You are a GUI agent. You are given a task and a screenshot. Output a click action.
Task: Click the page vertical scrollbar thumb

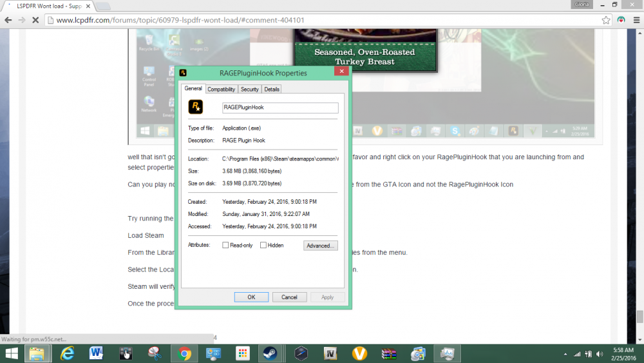pos(639,317)
